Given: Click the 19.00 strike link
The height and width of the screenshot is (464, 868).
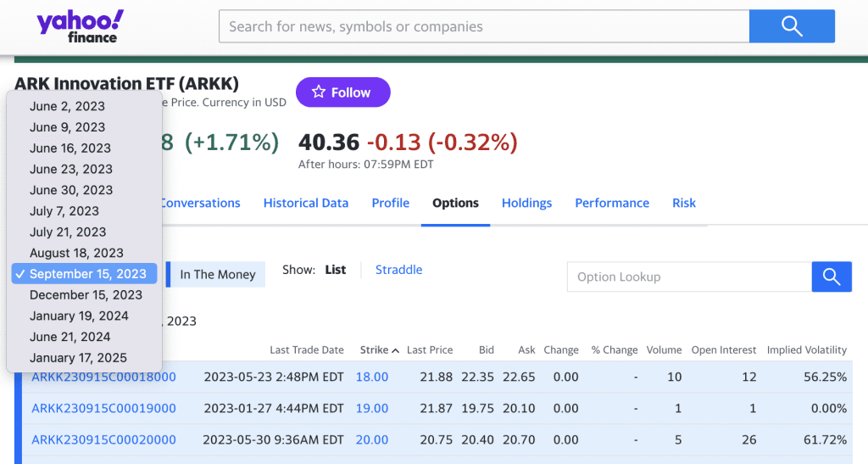Looking at the screenshot, I should [372, 409].
